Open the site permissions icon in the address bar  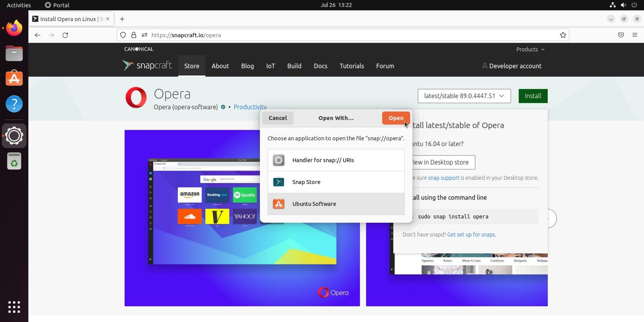click(x=145, y=35)
